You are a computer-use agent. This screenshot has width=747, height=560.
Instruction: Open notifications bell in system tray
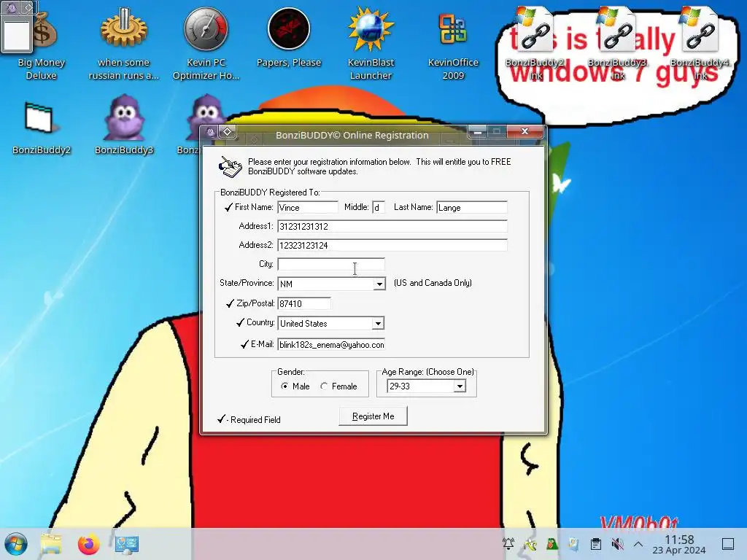click(x=508, y=544)
